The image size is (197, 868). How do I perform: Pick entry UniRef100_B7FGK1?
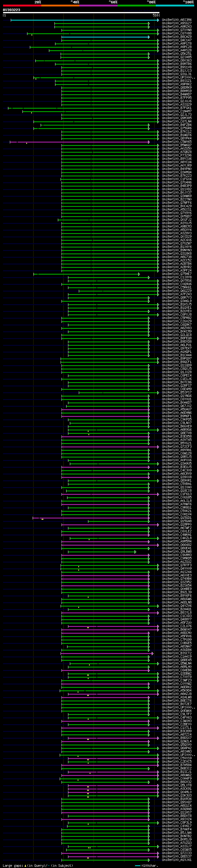[x=177, y=108]
